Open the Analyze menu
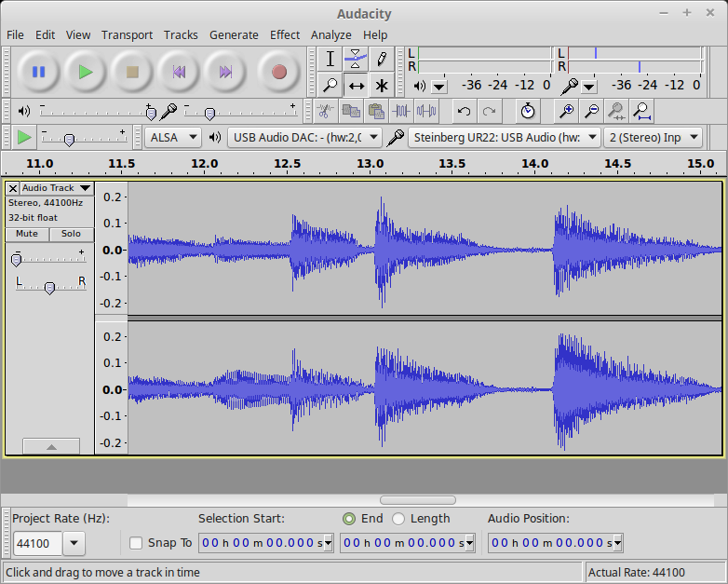The height and width of the screenshot is (584, 728). coord(331,34)
